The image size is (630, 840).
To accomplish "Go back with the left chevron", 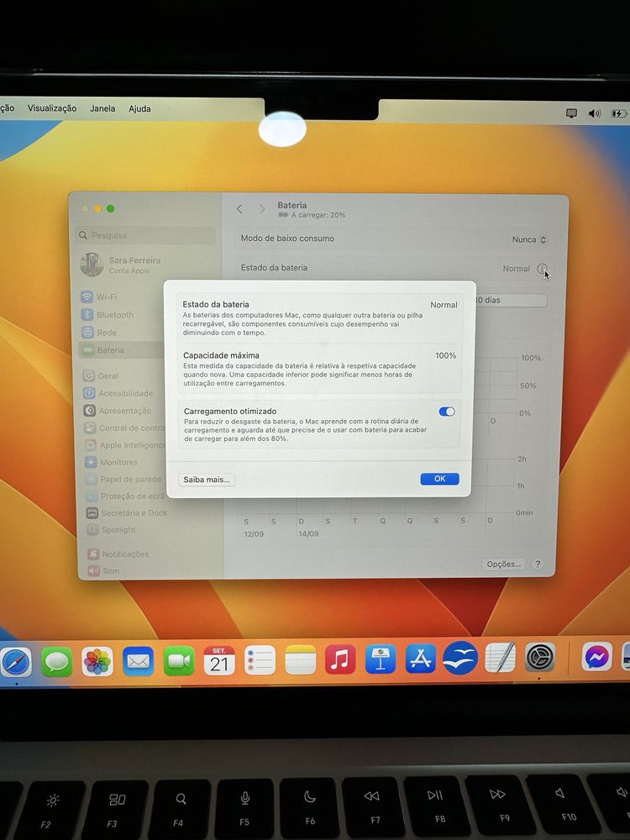I will [239, 209].
